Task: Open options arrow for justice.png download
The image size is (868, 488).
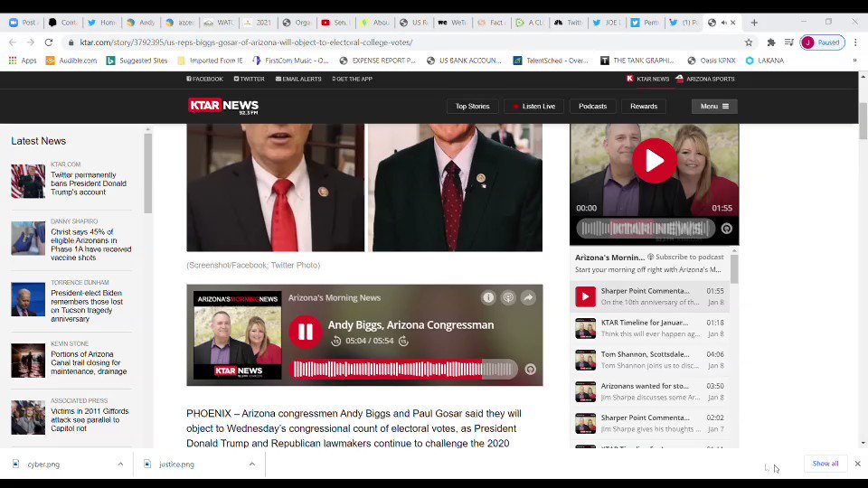Action: pos(252,465)
